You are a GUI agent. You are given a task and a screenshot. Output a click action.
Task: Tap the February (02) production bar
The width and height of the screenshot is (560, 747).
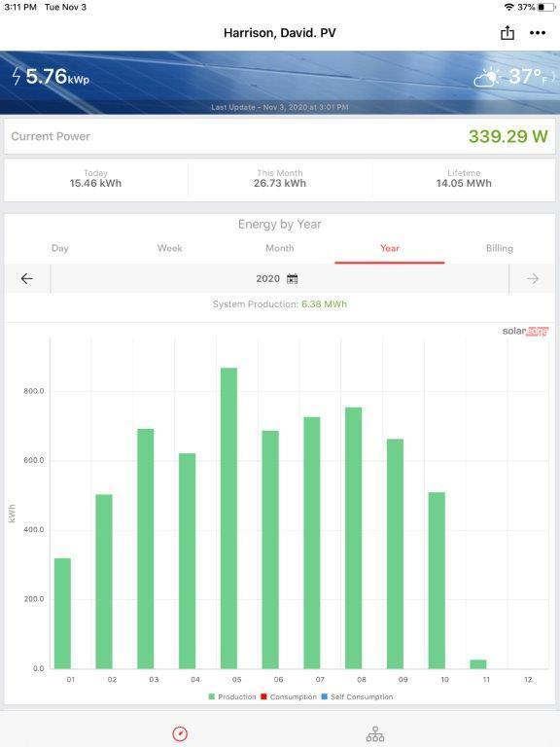click(104, 582)
